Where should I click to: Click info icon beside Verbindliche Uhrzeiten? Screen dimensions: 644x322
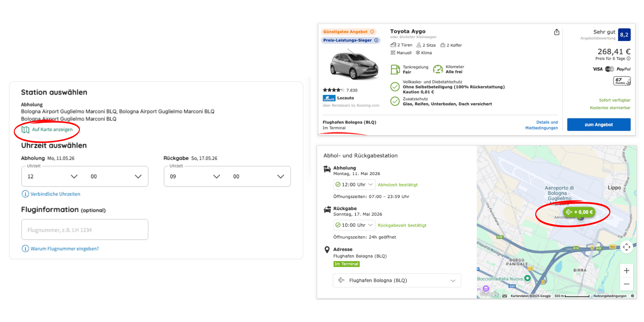(x=25, y=194)
